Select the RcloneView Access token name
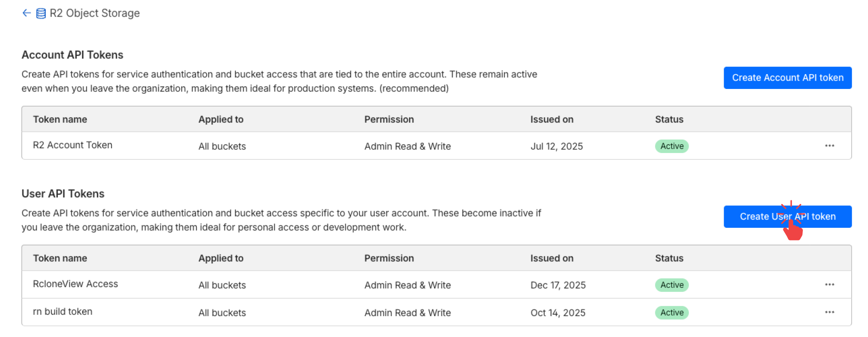Image resolution: width=868 pixels, height=337 pixels. 75,284
